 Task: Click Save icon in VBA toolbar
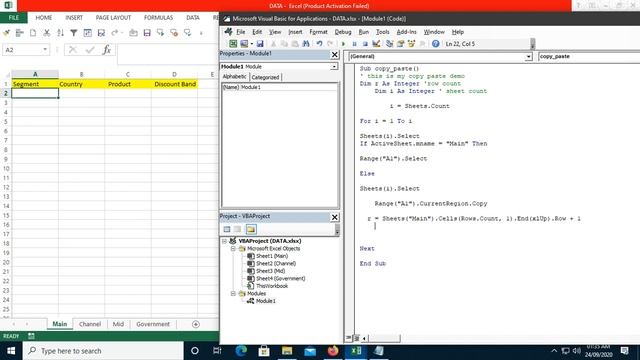tap(260, 44)
